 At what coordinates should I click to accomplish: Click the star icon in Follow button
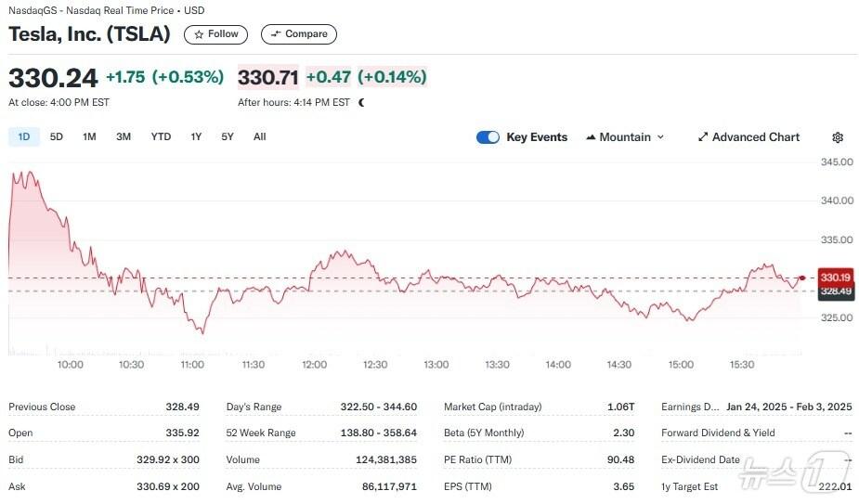pyautogui.click(x=199, y=34)
